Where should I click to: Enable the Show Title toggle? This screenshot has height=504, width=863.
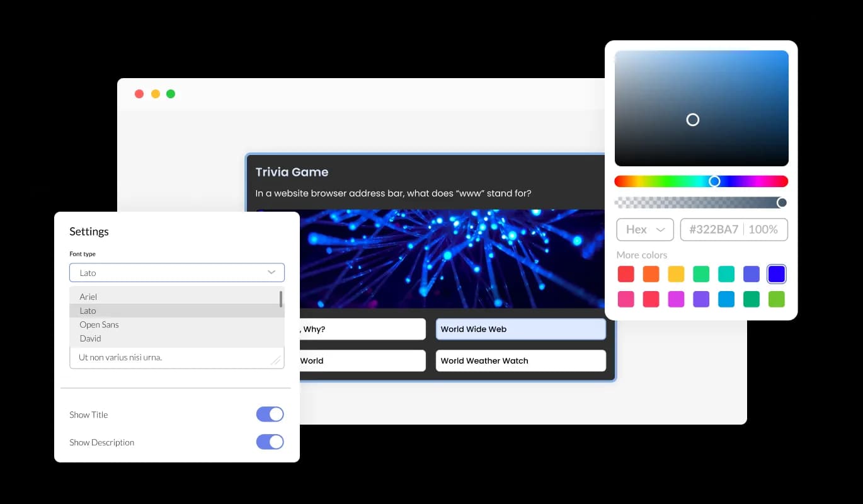(270, 414)
